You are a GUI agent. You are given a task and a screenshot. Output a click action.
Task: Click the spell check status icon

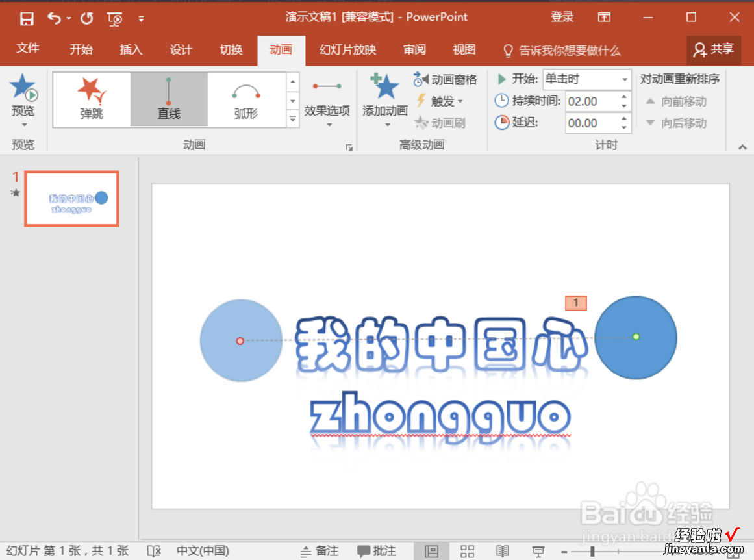point(153,551)
